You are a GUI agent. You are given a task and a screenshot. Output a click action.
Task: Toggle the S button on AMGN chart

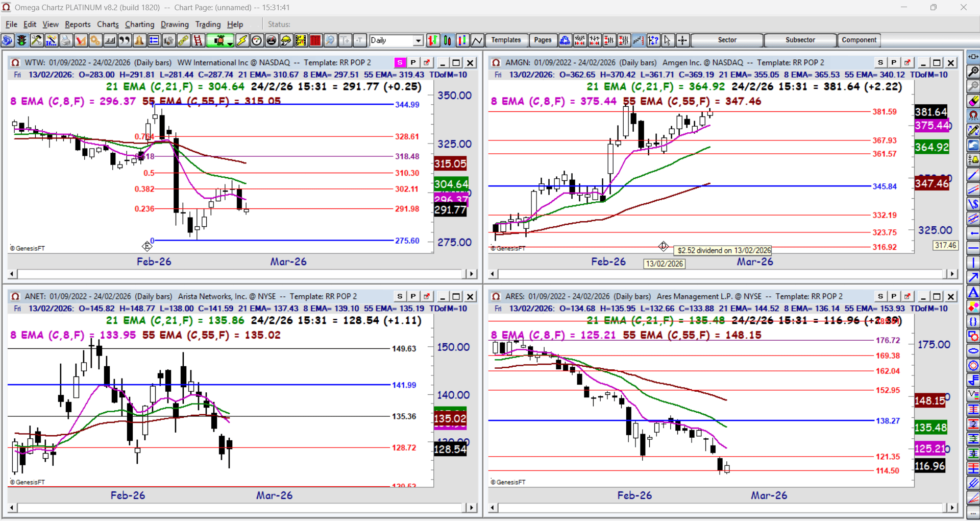880,62
